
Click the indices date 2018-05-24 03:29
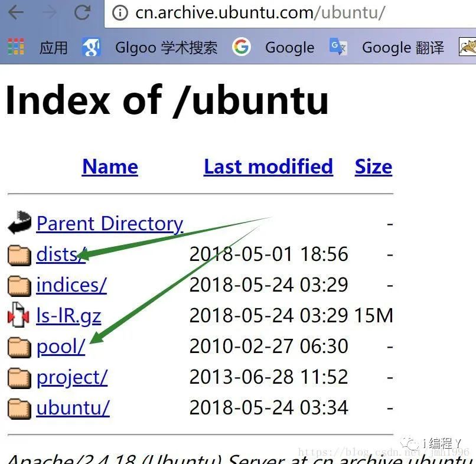click(269, 285)
